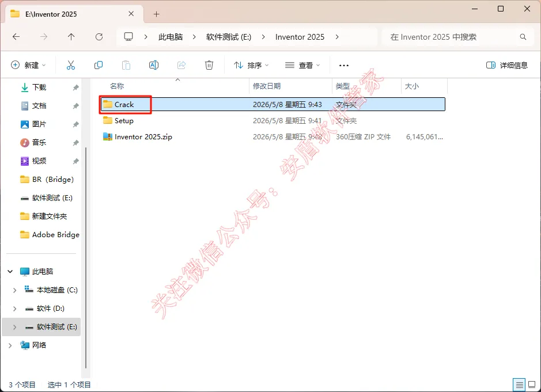Viewport: 541px width, 392px height.
Task: Click the Cut scissors icon
Action: pyautogui.click(x=71, y=65)
